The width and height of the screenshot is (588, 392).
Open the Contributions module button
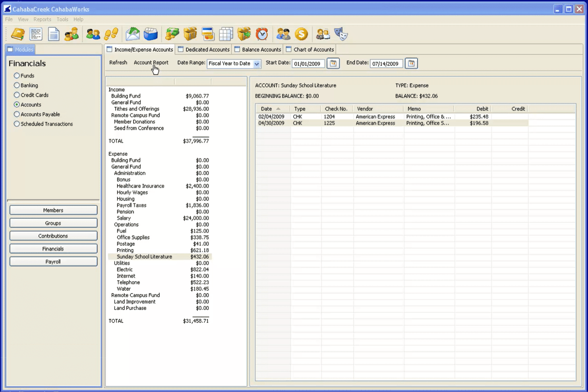click(x=53, y=236)
